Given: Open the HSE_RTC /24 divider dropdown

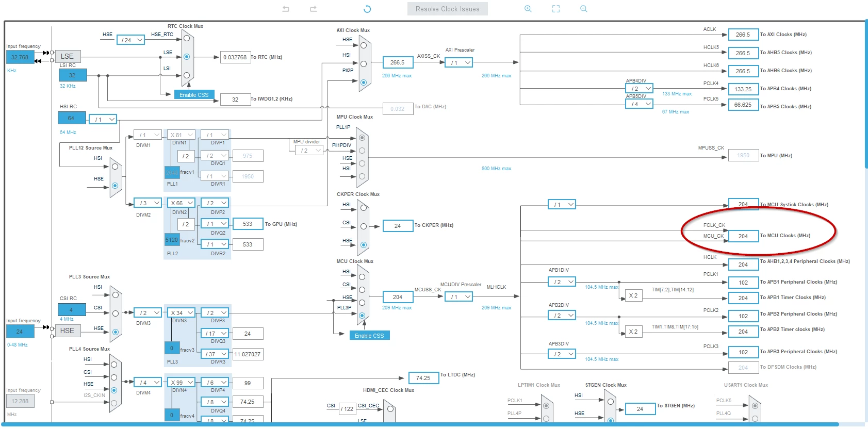Looking at the screenshot, I should click(130, 40).
